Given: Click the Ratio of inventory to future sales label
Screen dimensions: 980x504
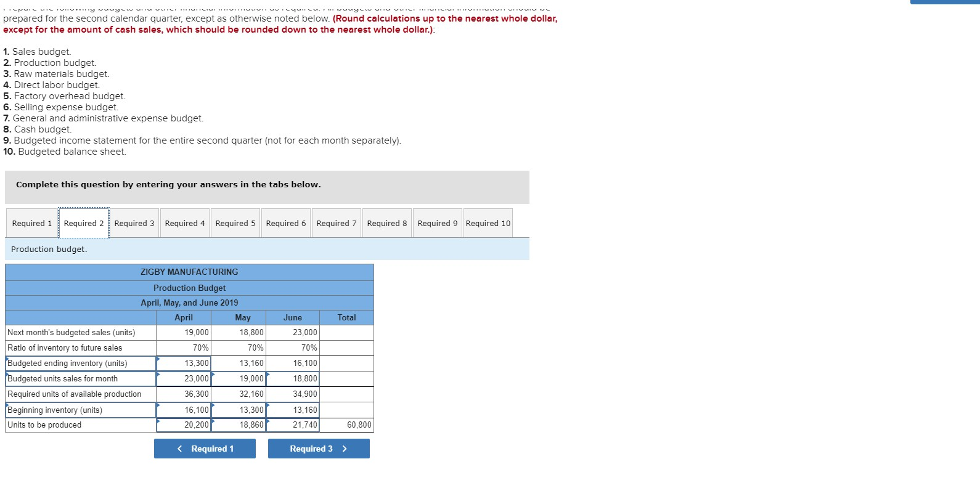Looking at the screenshot, I should [65, 348].
